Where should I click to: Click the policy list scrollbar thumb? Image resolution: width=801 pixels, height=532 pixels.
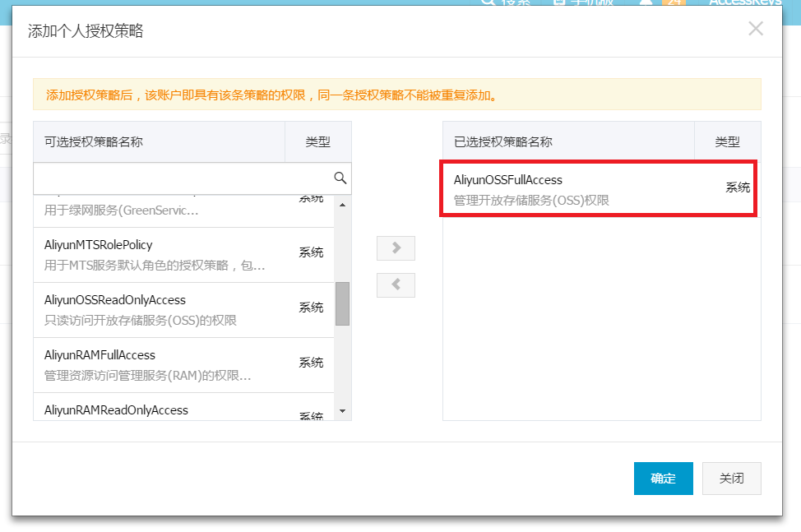342,303
